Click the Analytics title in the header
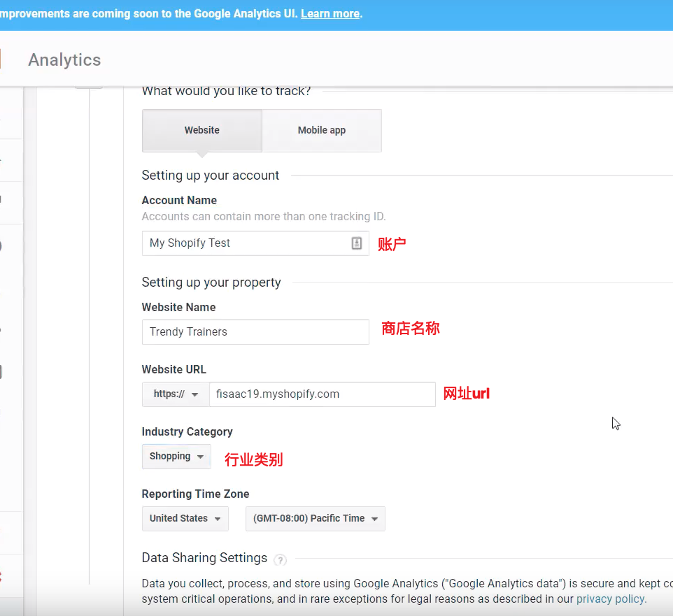This screenshot has width=673, height=616. 64,60
